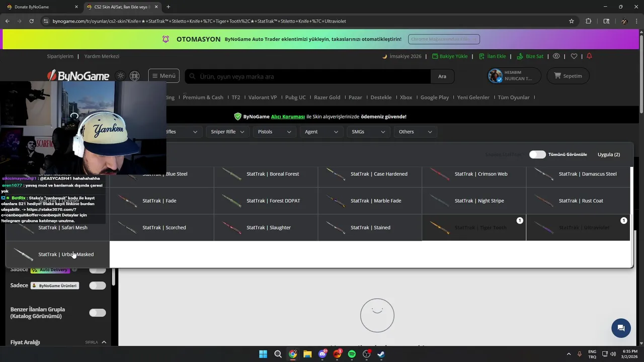This screenshot has height=362, width=644.
Task: Open OBS Studio from the taskbar
Action: [367, 354]
